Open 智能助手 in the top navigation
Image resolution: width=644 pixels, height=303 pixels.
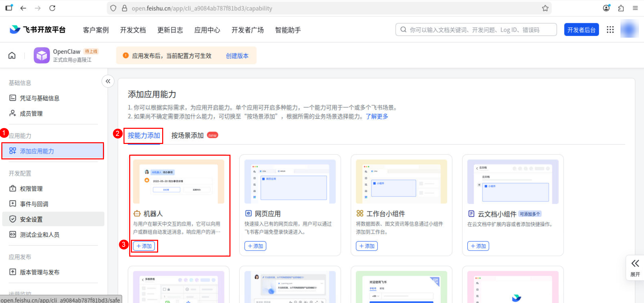coord(288,30)
